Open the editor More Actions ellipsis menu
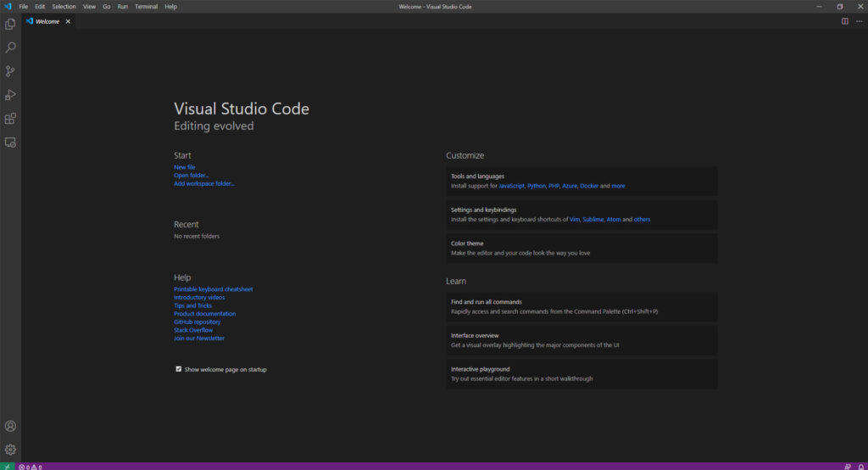Image resolution: width=868 pixels, height=470 pixels. click(x=860, y=21)
